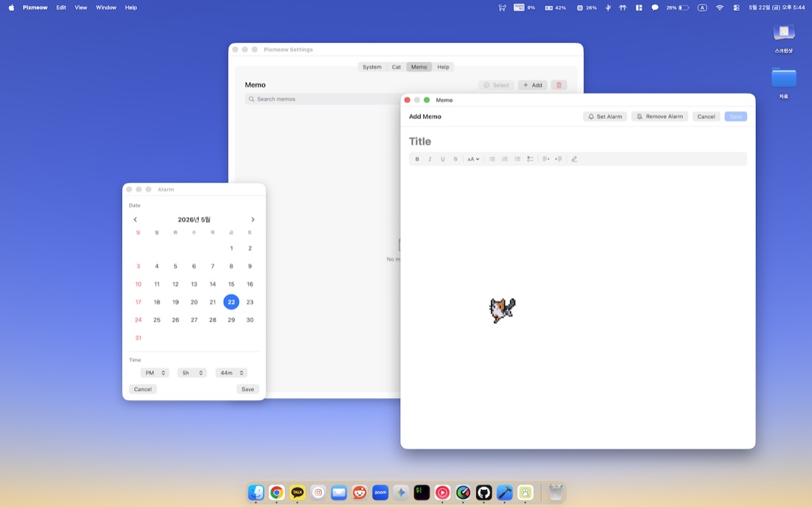Screen dimensions: 812x507
Task: Go to the previous month in the Alarm calendar
Action: pos(135,220)
